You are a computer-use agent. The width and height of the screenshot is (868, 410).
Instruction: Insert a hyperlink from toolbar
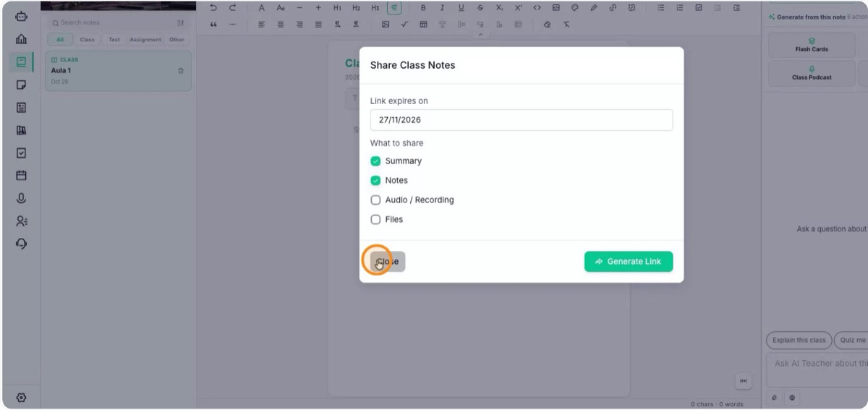[613, 8]
